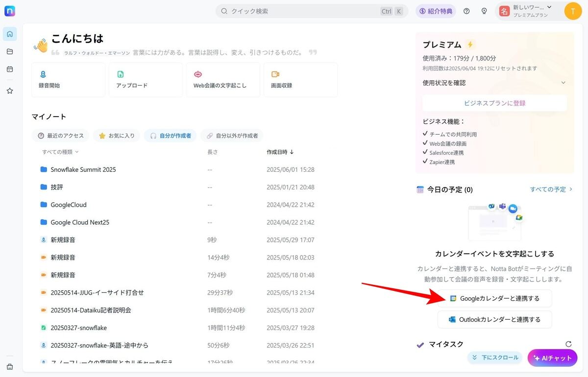Click the orange T user avatar

tap(573, 11)
